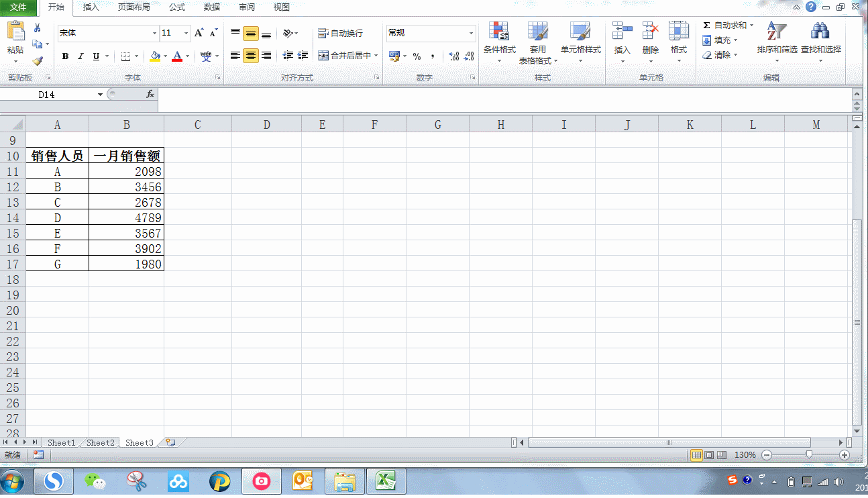Click the red font color swatch
The image size is (868, 498).
(177, 56)
